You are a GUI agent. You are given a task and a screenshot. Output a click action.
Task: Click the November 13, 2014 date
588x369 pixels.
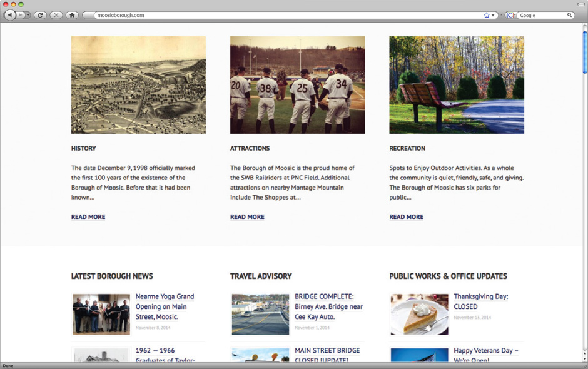pos(472,318)
